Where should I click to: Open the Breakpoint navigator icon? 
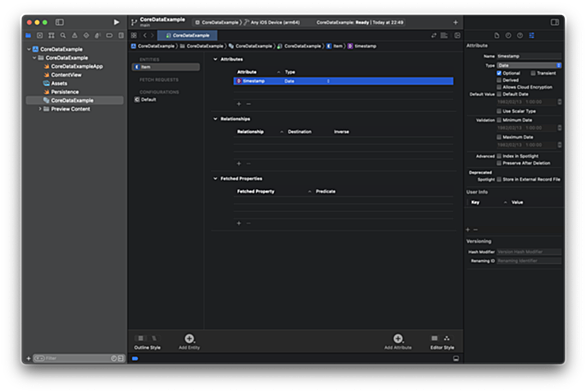[110, 36]
